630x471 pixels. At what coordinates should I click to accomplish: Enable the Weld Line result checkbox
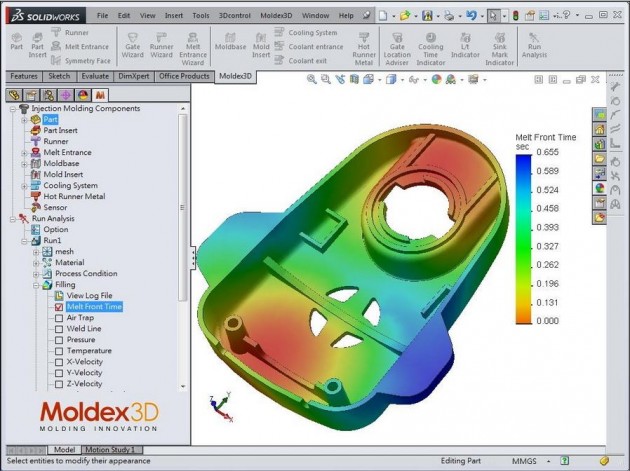(59, 329)
